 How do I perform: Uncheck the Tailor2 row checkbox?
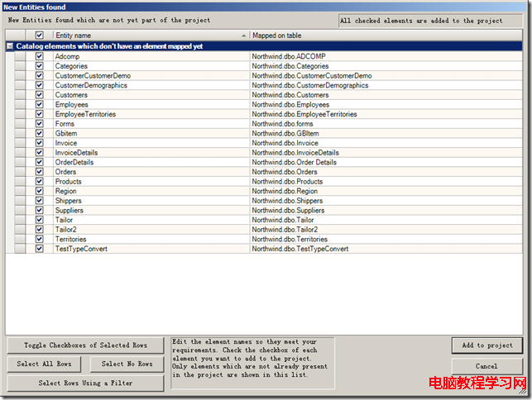pos(40,229)
